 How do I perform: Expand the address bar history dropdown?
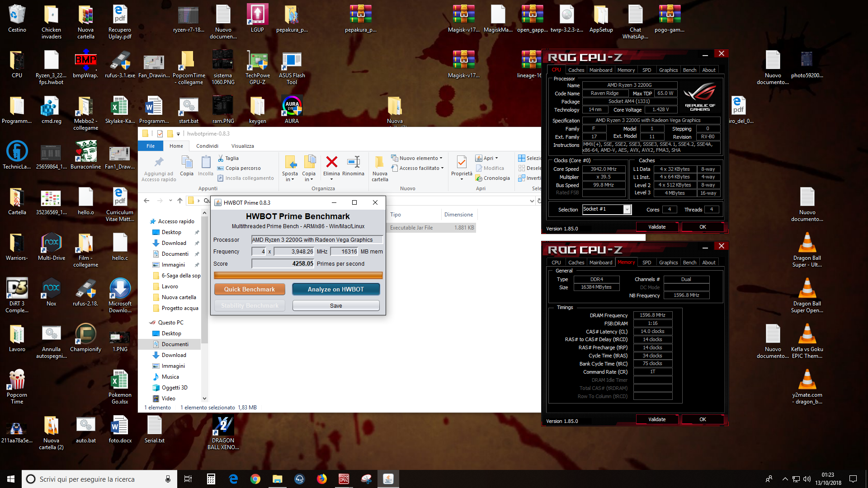532,201
